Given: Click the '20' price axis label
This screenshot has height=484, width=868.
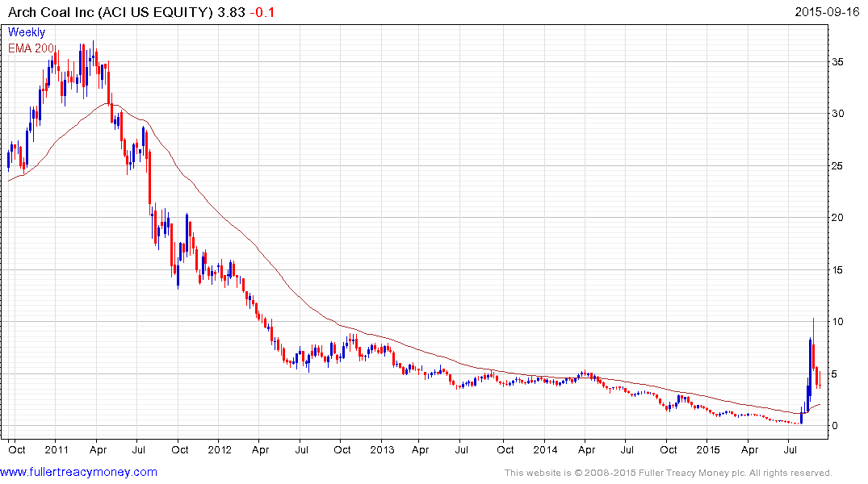Looking at the screenshot, I should [x=837, y=217].
